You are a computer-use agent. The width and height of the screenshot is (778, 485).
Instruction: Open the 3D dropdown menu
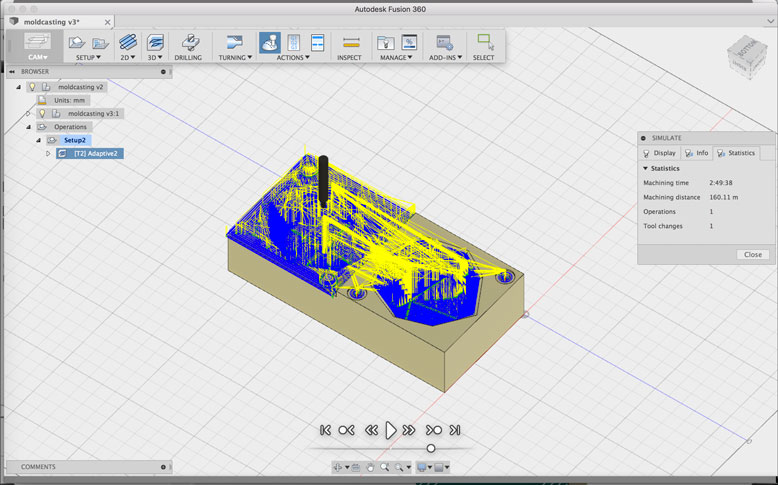pos(155,58)
